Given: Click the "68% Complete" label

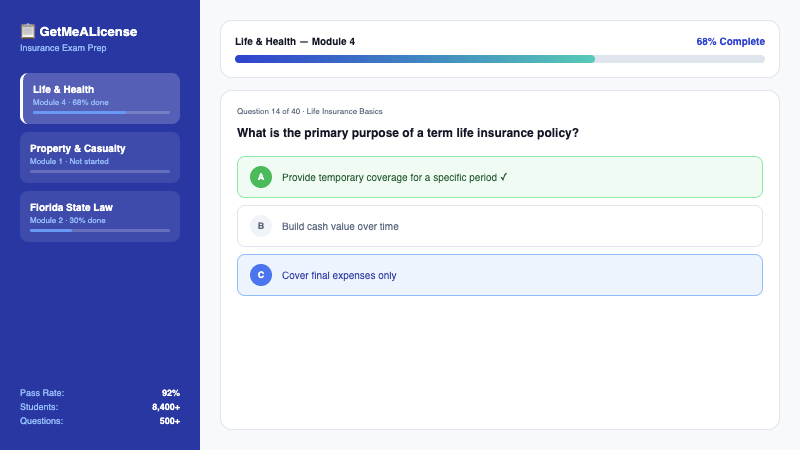Looking at the screenshot, I should coord(730,42).
